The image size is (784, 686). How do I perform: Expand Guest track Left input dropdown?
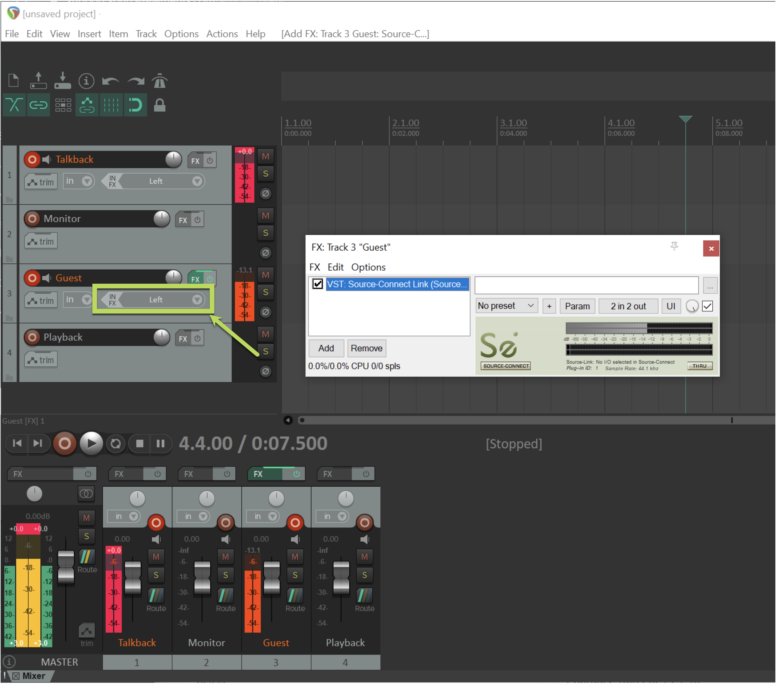(197, 299)
